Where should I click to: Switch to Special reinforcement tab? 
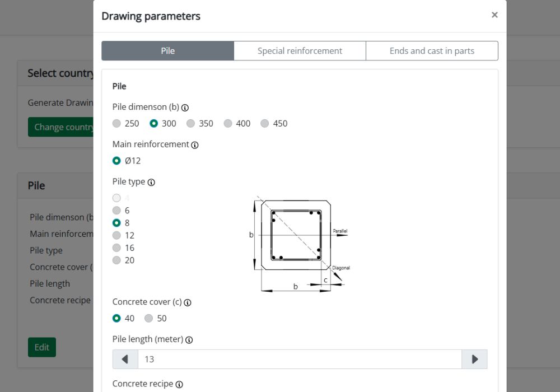point(300,51)
